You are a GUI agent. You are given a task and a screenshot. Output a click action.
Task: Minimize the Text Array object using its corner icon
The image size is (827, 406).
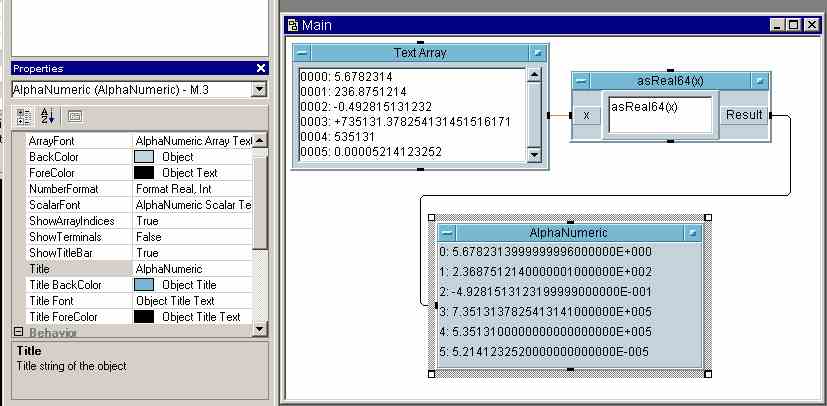tap(538, 53)
